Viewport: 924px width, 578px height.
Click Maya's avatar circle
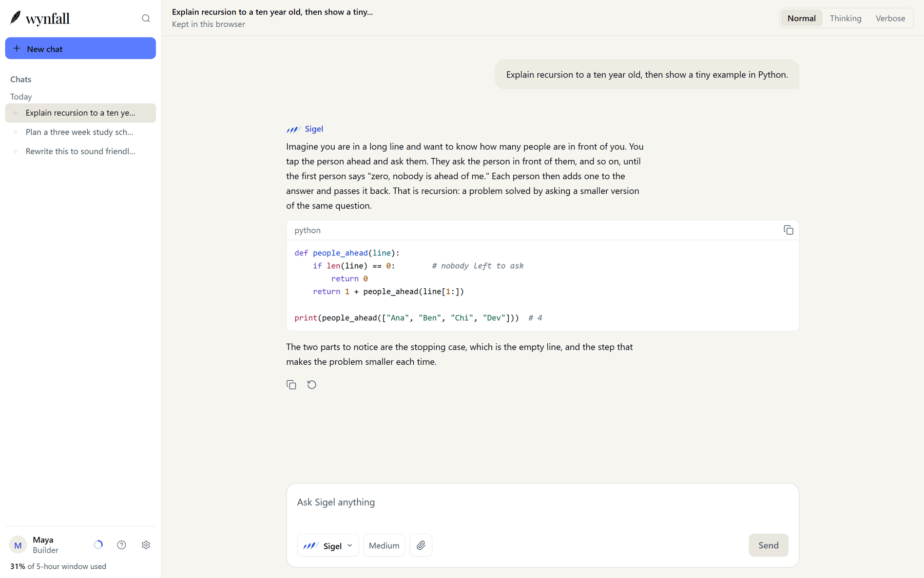[18, 545]
